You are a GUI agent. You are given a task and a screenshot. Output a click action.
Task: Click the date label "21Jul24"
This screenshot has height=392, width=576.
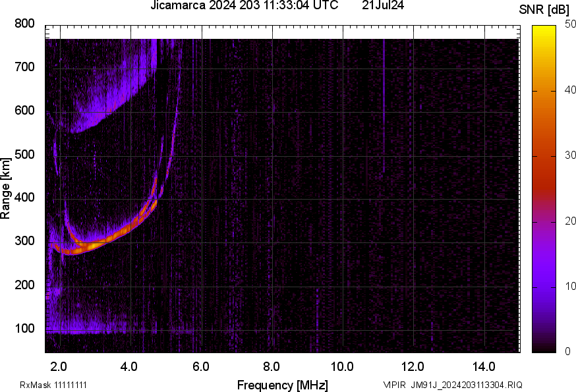click(383, 5)
